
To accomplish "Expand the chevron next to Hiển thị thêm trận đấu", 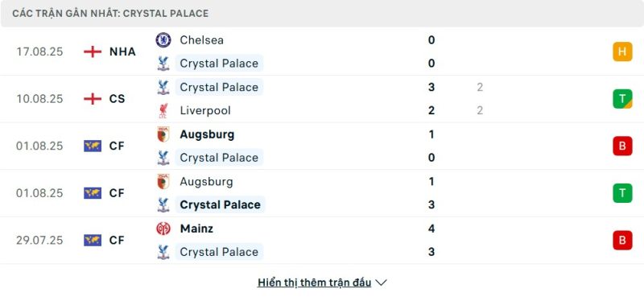I will click(x=381, y=283).
